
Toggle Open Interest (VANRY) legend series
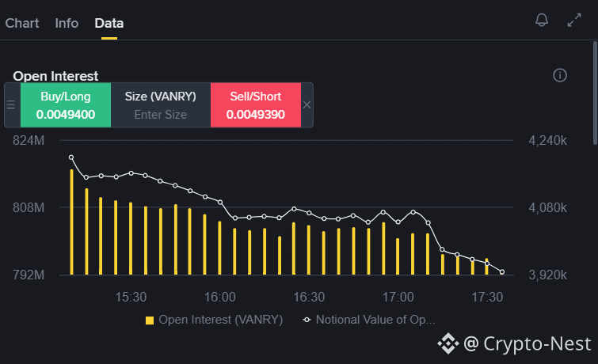pyautogui.click(x=215, y=320)
